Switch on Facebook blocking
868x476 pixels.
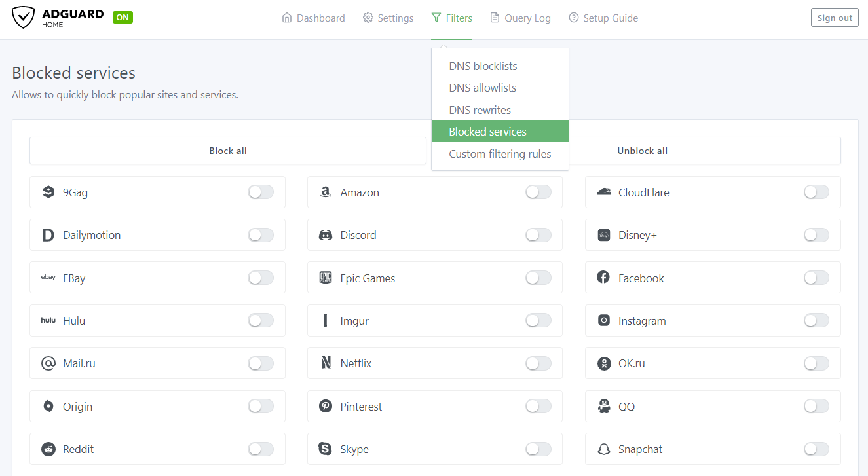click(816, 278)
